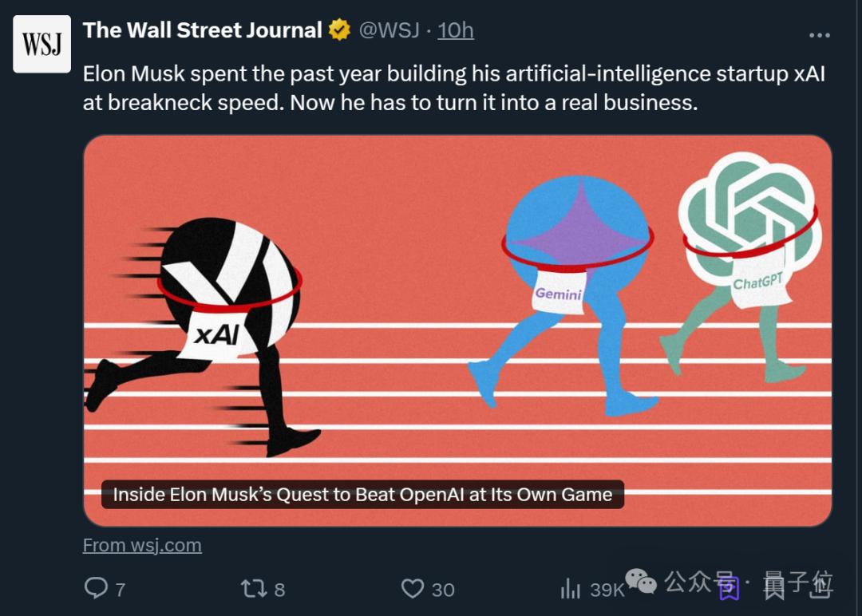The width and height of the screenshot is (862, 616).
Task: Open the tweet's three-dot more menu
Action: pos(820,35)
